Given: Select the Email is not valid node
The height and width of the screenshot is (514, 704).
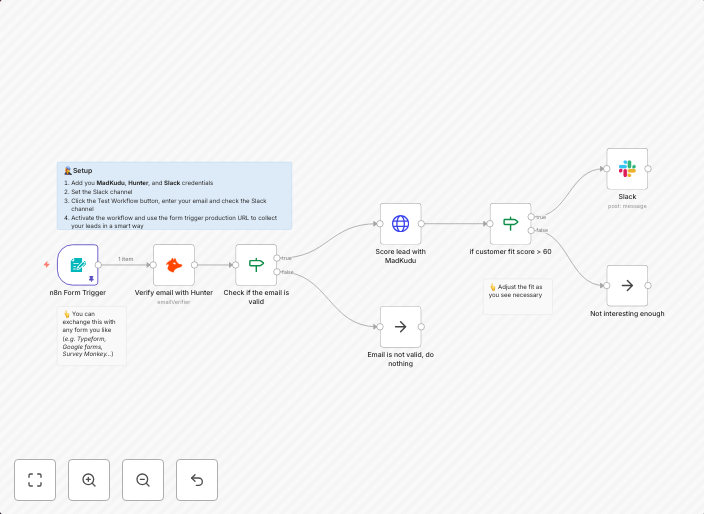Looking at the screenshot, I should tap(400, 327).
